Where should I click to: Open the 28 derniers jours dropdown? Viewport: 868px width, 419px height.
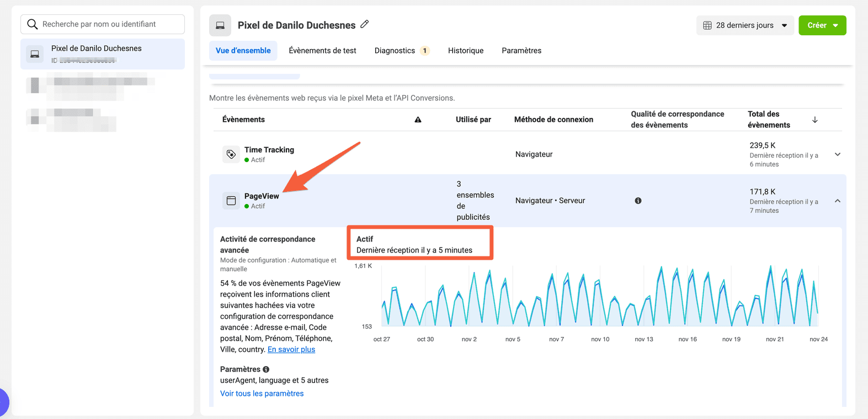click(x=745, y=25)
